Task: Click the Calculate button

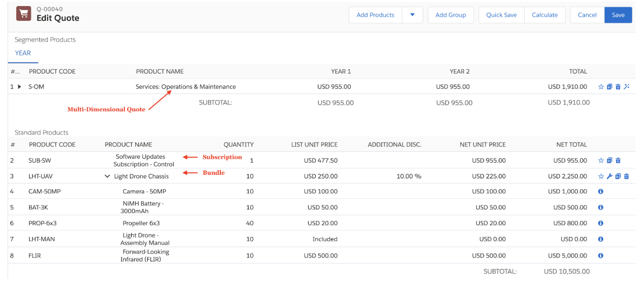Action: pyautogui.click(x=545, y=15)
